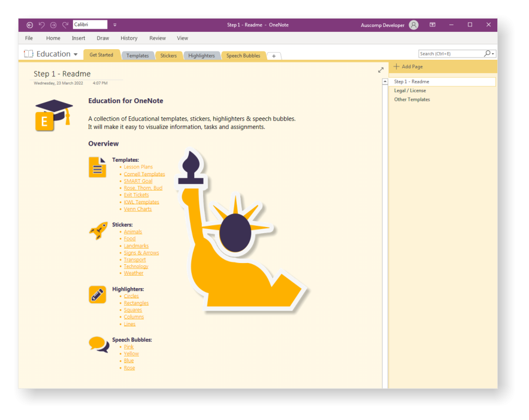Switch to Get Started section tab
This screenshot has height=420, width=529.
[x=101, y=55]
